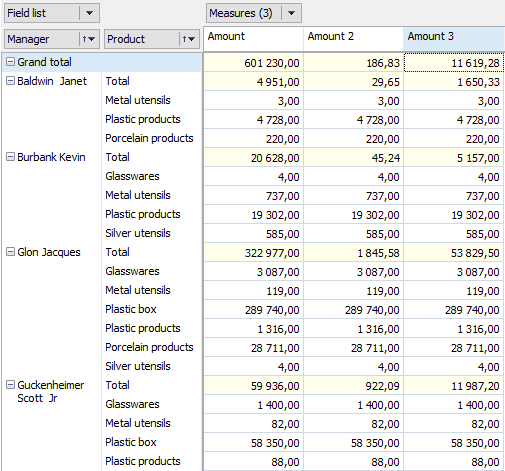The image size is (505, 471).
Task: Click the Product field header
Action: point(142,39)
